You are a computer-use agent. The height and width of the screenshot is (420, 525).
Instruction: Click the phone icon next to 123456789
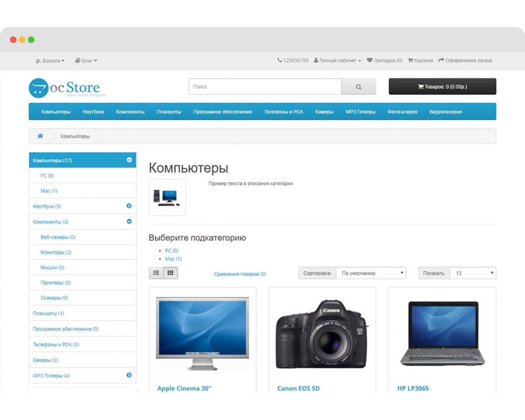[279, 60]
